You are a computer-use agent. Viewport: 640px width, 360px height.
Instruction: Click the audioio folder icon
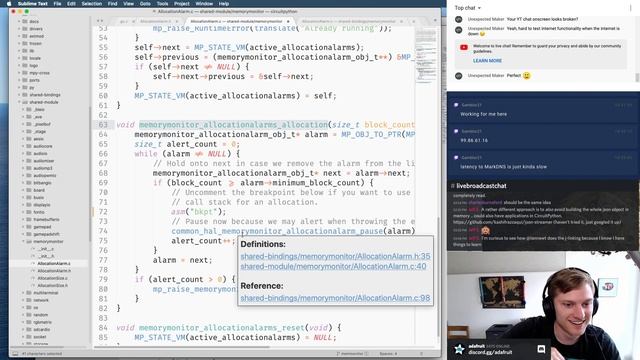tap(29, 153)
